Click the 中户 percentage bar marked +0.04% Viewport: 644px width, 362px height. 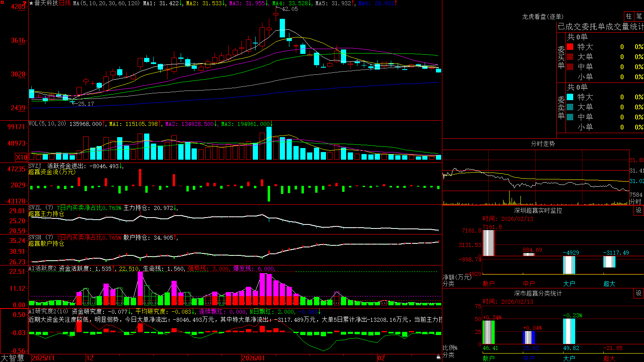tap(528, 337)
